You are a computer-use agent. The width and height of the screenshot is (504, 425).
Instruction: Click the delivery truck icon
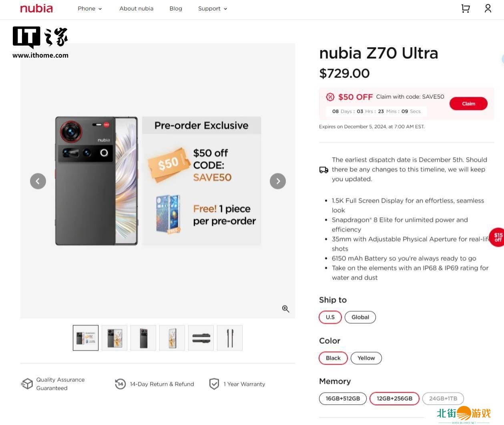(x=324, y=170)
